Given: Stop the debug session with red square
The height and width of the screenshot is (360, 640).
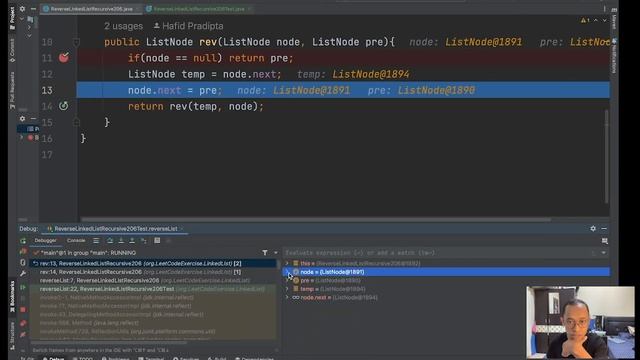Looking at the screenshot, I should point(23,310).
